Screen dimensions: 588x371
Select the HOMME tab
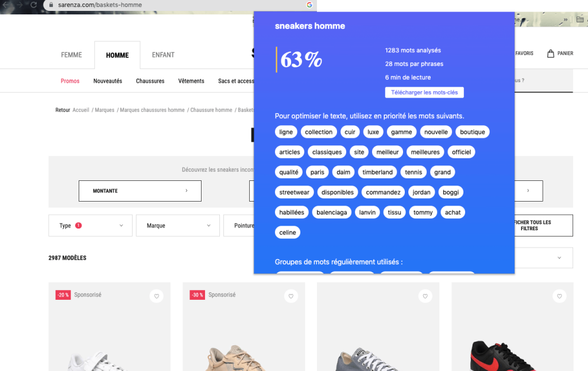pos(117,55)
